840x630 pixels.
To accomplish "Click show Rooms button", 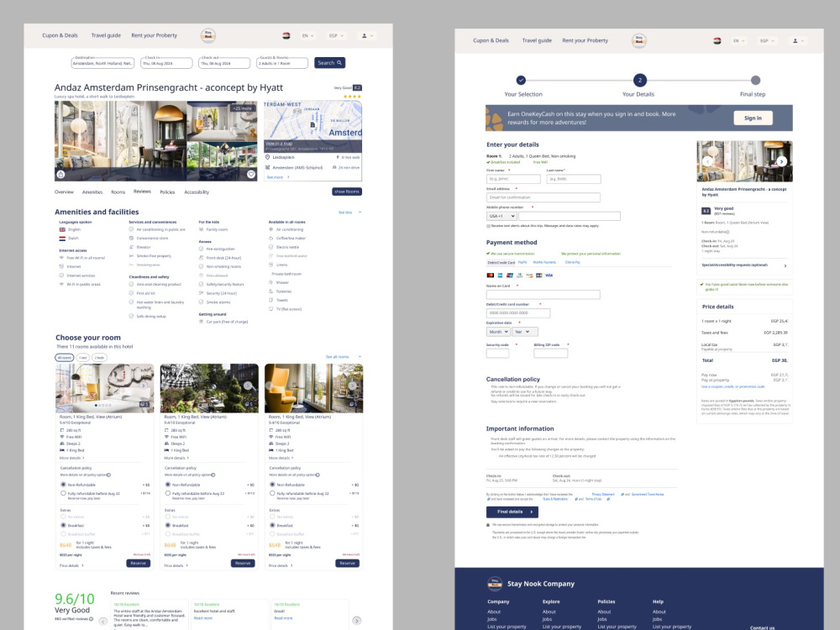I will coord(347,192).
